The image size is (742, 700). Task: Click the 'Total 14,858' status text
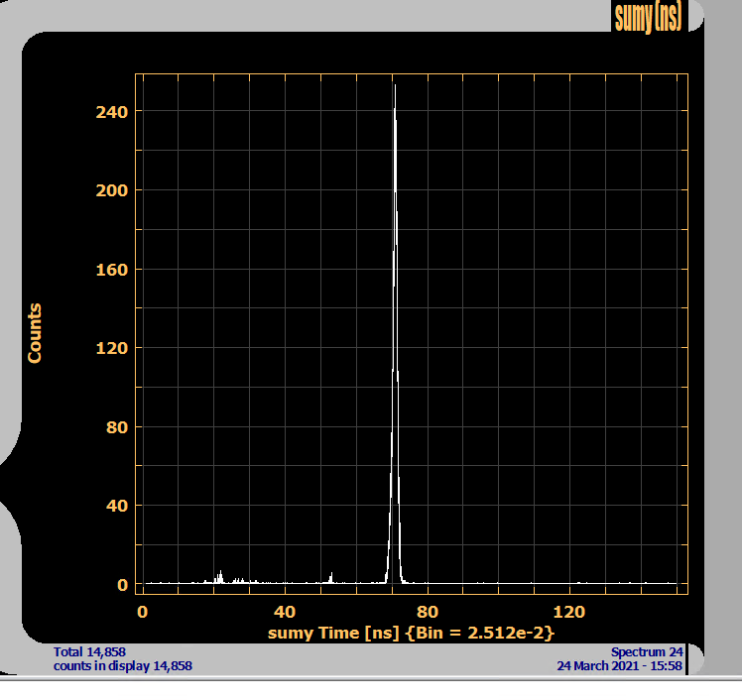point(89,651)
